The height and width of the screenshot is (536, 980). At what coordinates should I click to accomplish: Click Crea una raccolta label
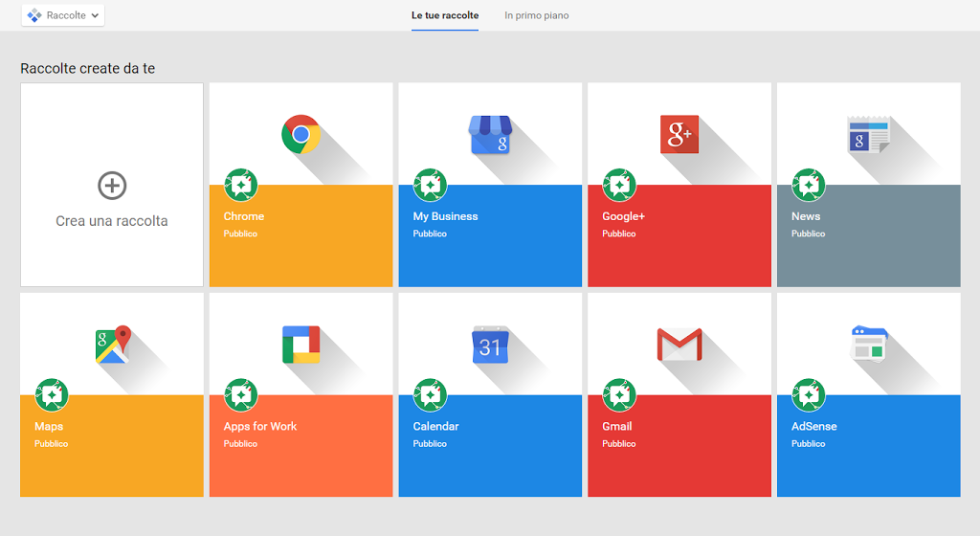pos(112,221)
